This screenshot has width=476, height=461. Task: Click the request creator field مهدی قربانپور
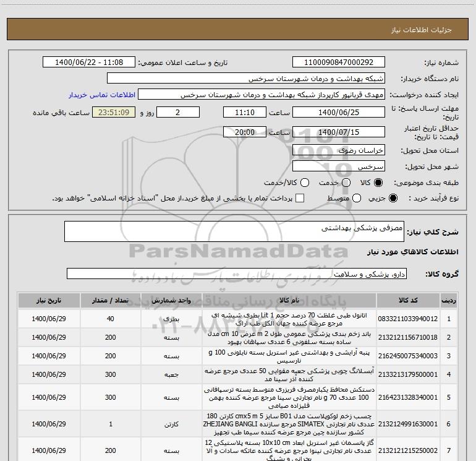pos(261,95)
